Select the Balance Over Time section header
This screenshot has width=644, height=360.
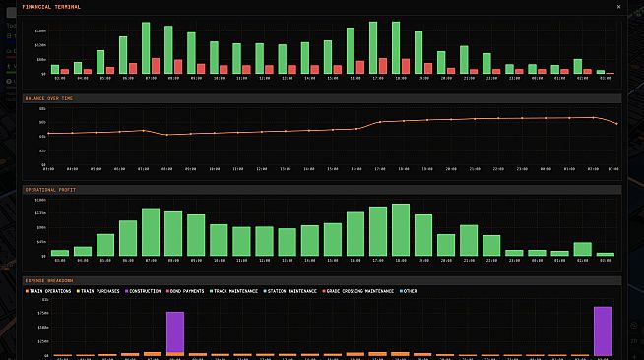click(322, 98)
